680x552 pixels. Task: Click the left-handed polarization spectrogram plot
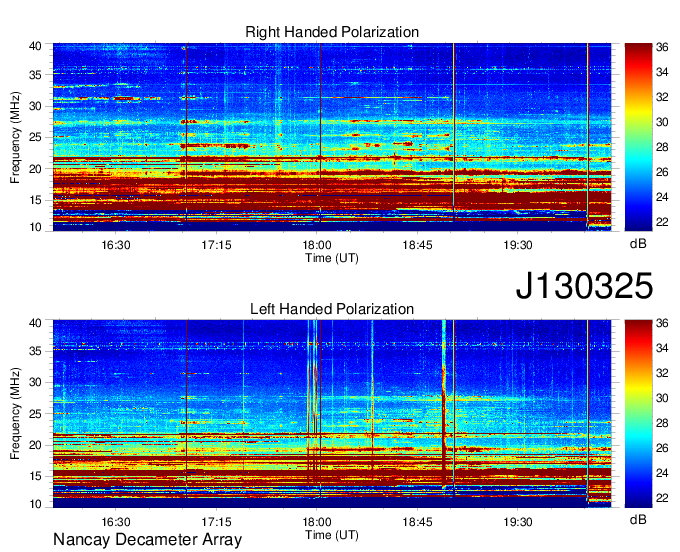pyautogui.click(x=332, y=414)
